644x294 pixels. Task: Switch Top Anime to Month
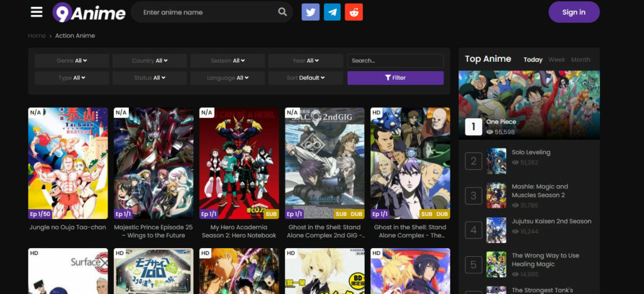coord(580,60)
